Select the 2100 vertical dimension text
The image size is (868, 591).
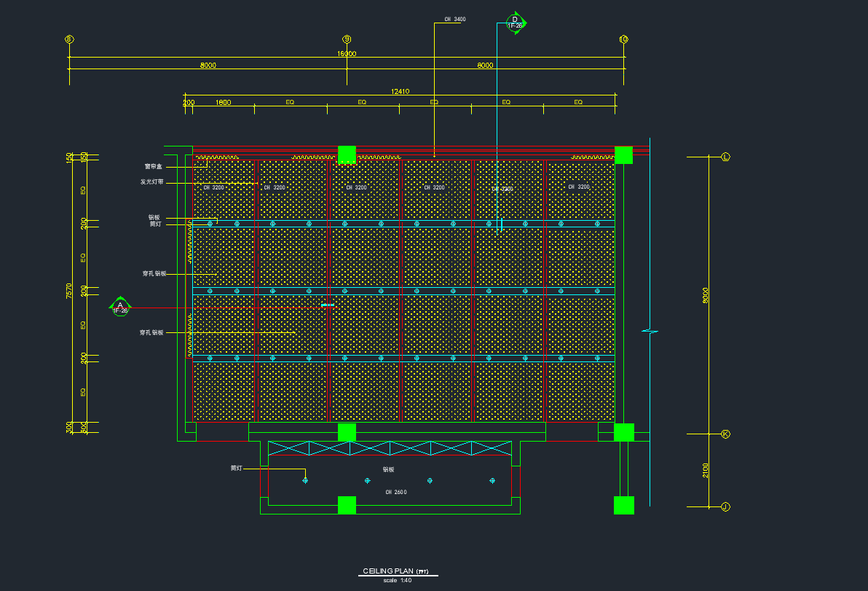click(x=705, y=470)
